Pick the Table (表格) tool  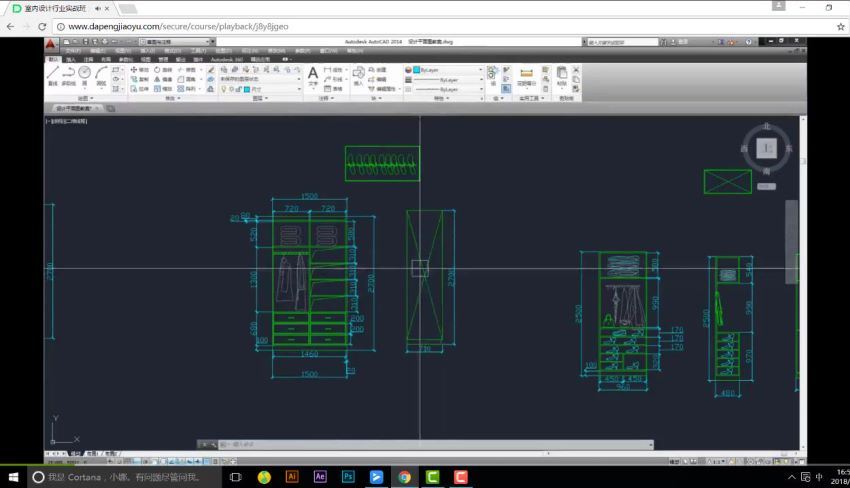tap(333, 88)
